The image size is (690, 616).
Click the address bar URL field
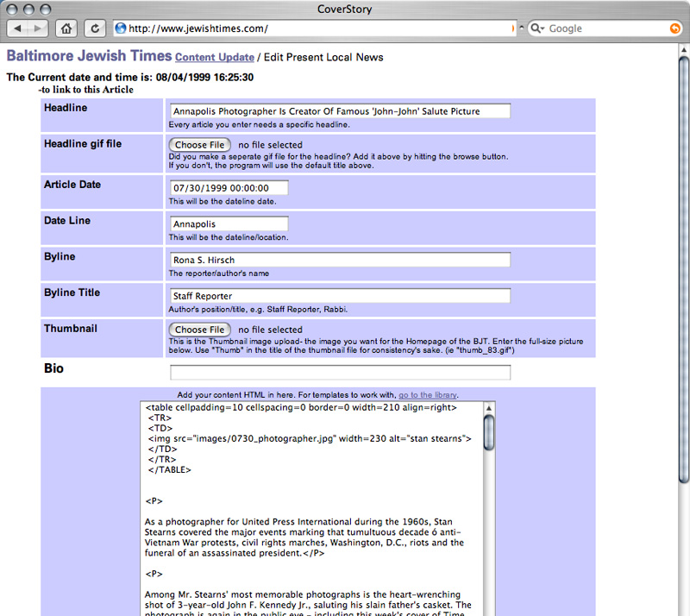315,28
